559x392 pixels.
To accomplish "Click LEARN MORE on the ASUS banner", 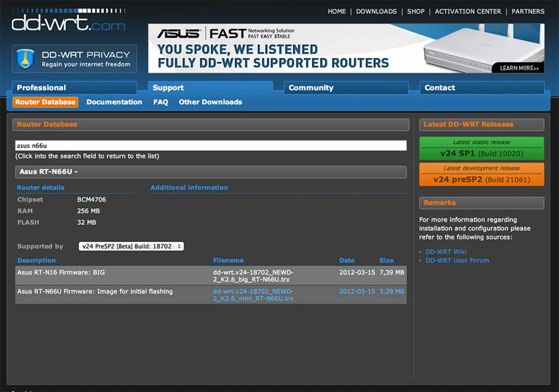I will [x=519, y=68].
